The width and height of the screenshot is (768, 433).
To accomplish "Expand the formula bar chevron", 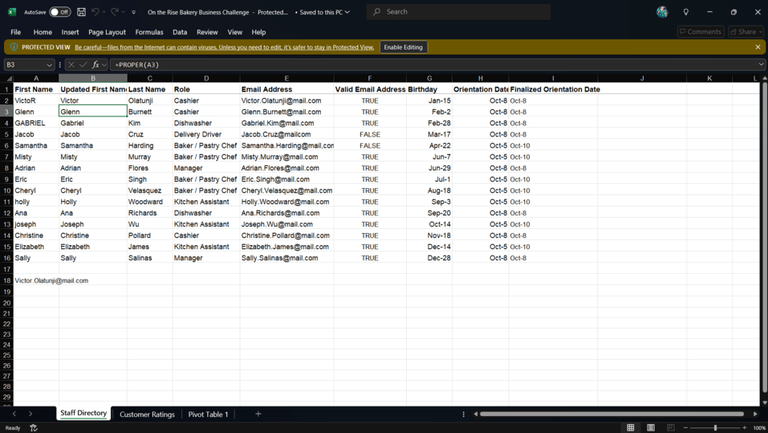I will 761,65.
